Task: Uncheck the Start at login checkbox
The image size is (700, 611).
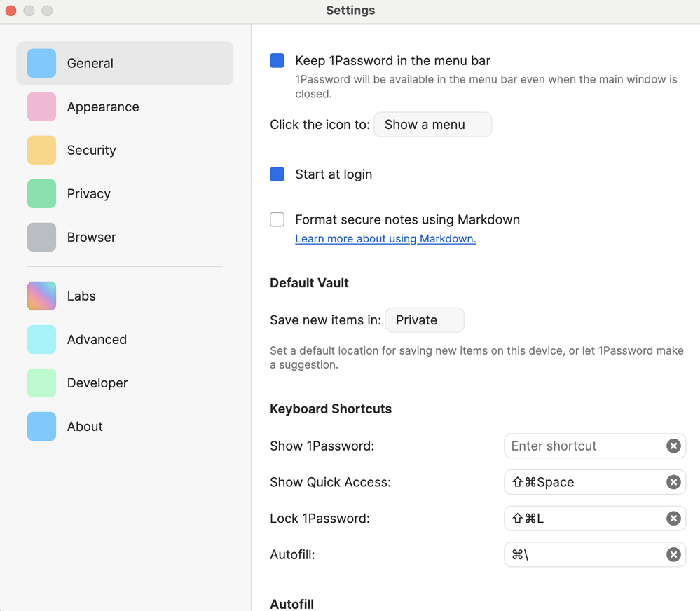Action: [x=277, y=174]
